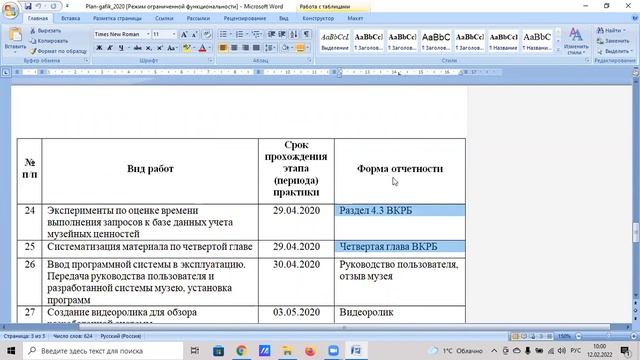Switch to Макет table tab
This screenshot has width=640, height=360.
tap(355, 18)
